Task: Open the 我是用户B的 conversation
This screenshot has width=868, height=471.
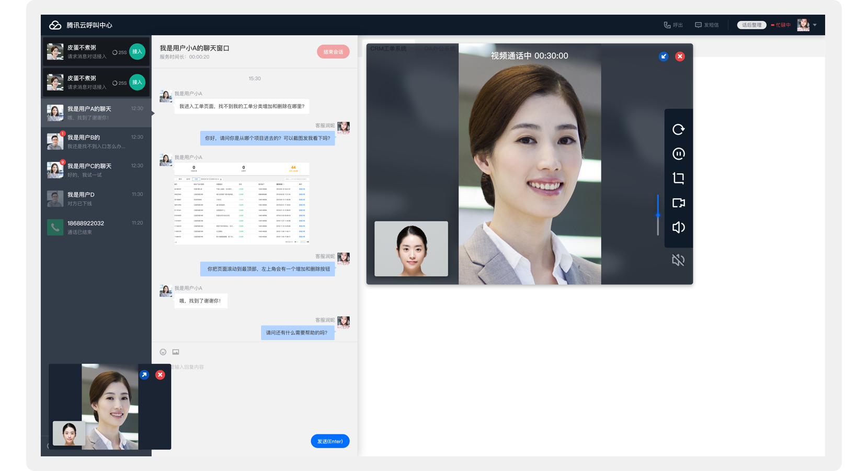Action: (x=96, y=141)
